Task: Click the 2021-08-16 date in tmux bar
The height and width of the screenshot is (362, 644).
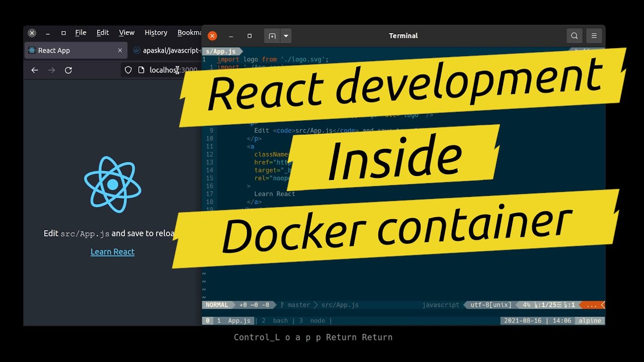Action: pyautogui.click(x=524, y=321)
